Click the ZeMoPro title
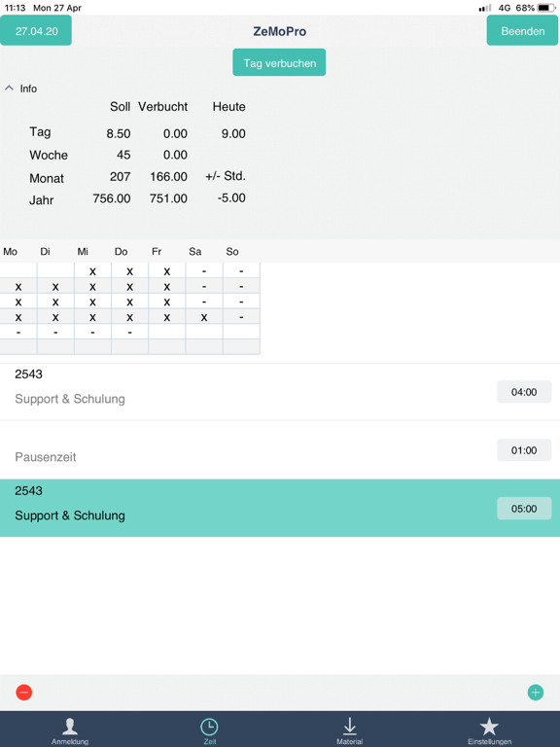 [280, 31]
